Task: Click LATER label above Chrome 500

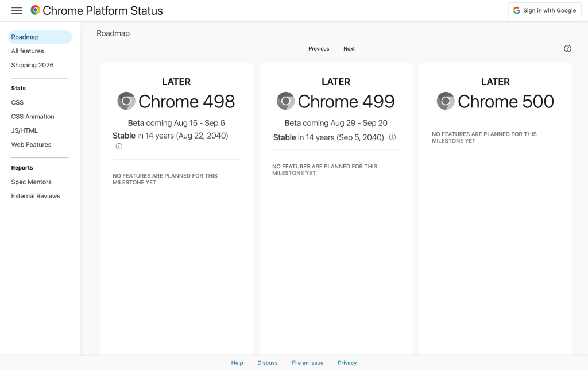Action: click(496, 82)
